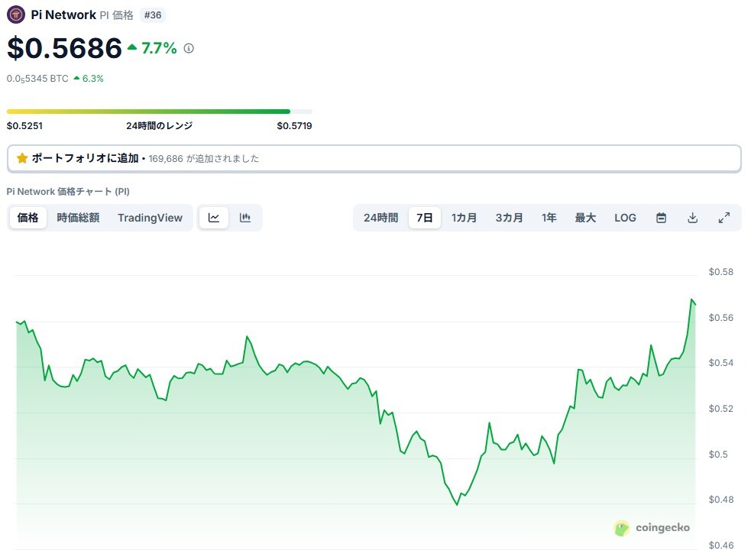Set chart range to 24時間
The height and width of the screenshot is (560, 751).
tap(380, 218)
